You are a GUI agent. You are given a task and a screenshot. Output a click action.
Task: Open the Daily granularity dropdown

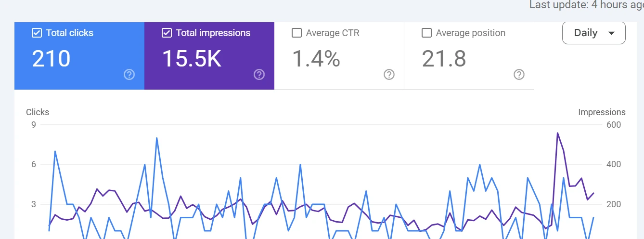point(594,33)
